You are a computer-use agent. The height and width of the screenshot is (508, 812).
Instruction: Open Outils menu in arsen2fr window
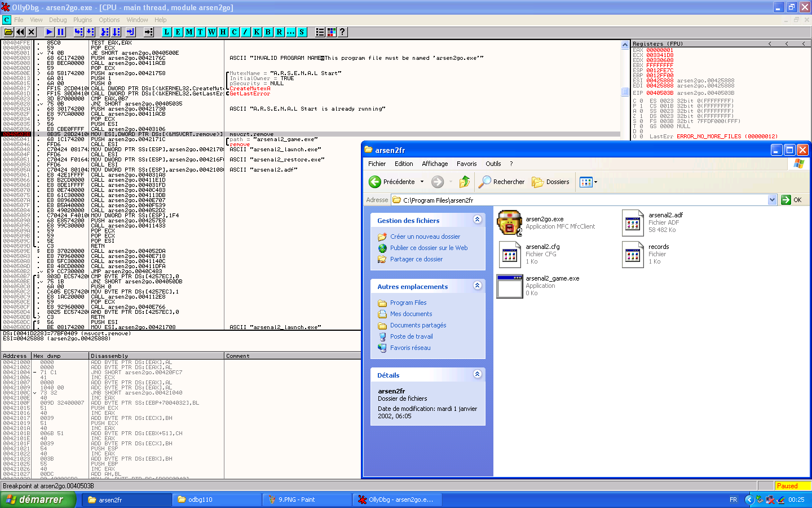[493, 164]
